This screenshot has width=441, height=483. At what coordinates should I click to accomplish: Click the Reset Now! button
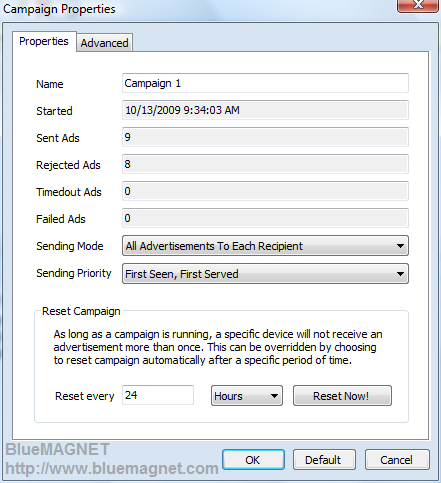click(342, 396)
